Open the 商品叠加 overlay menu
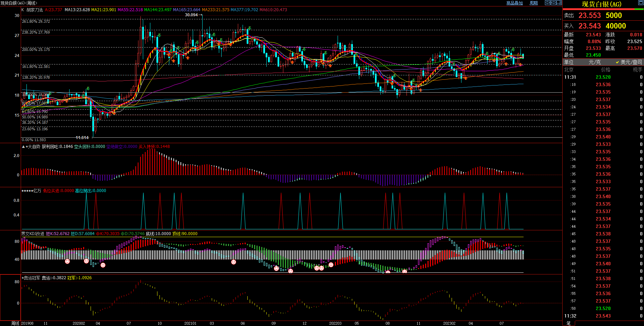This screenshot has height=326, width=644. click(x=514, y=3)
